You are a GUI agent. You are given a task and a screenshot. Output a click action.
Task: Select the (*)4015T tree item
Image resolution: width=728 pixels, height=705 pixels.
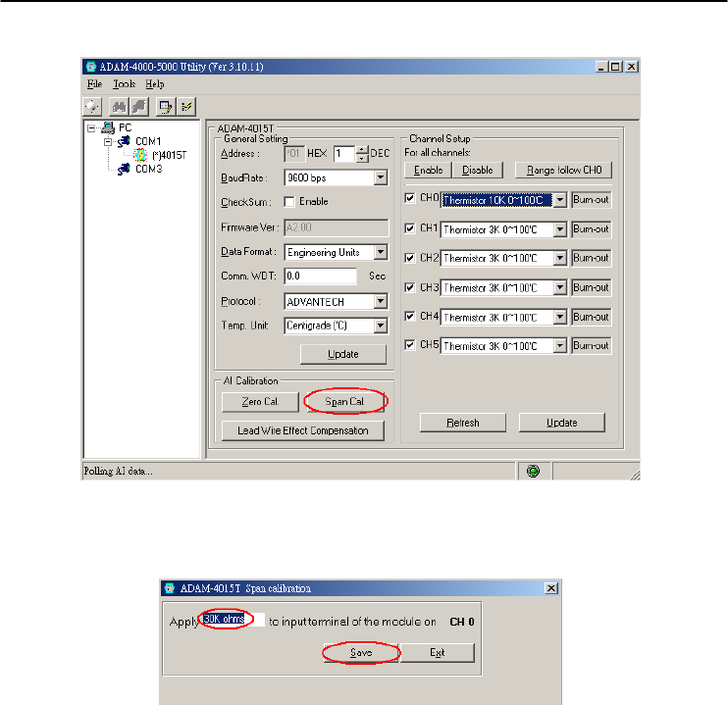pos(169,155)
